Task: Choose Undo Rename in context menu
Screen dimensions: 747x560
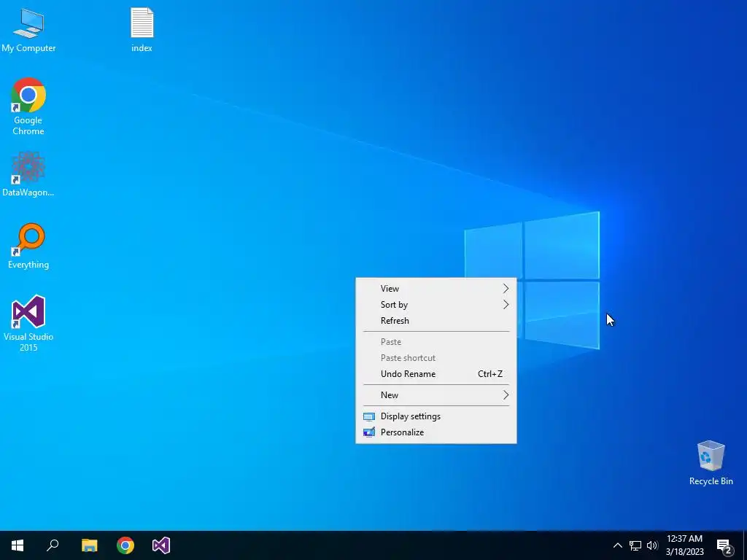Action: coord(436,374)
